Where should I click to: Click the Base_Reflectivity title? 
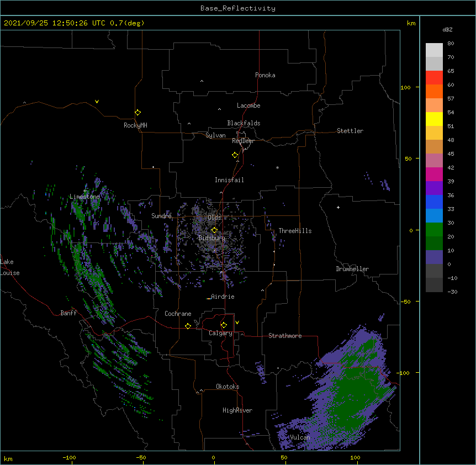coord(238,8)
